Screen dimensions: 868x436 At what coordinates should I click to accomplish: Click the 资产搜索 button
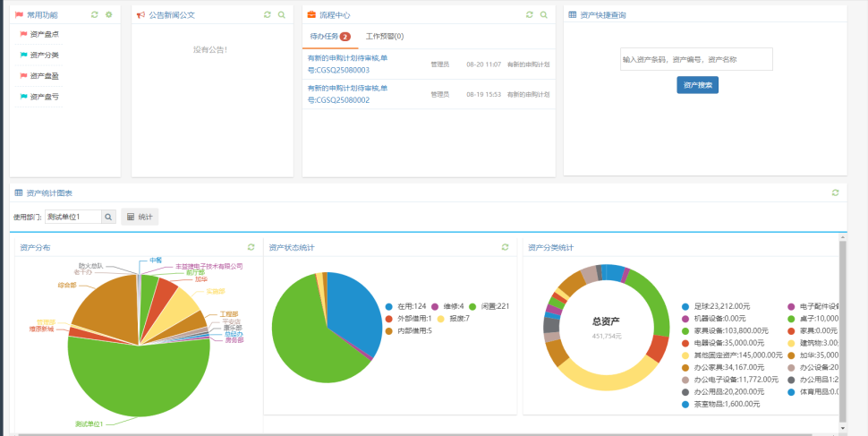pos(697,85)
